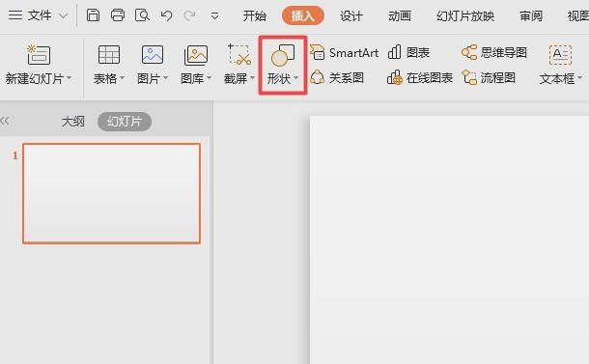The image size is (589, 364).
Task: Switch to the 大纲 outline view
Action: (x=72, y=122)
